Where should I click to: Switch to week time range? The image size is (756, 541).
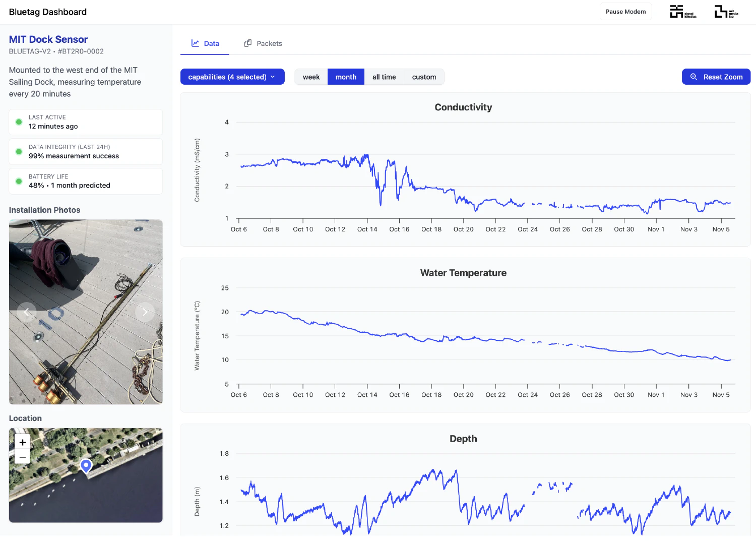click(311, 77)
